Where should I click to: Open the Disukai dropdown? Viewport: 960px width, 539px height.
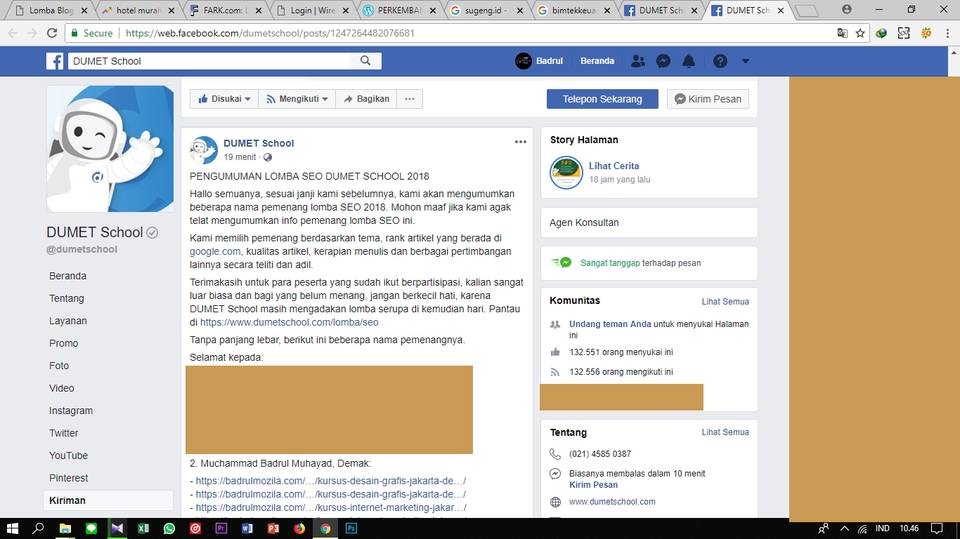(224, 99)
